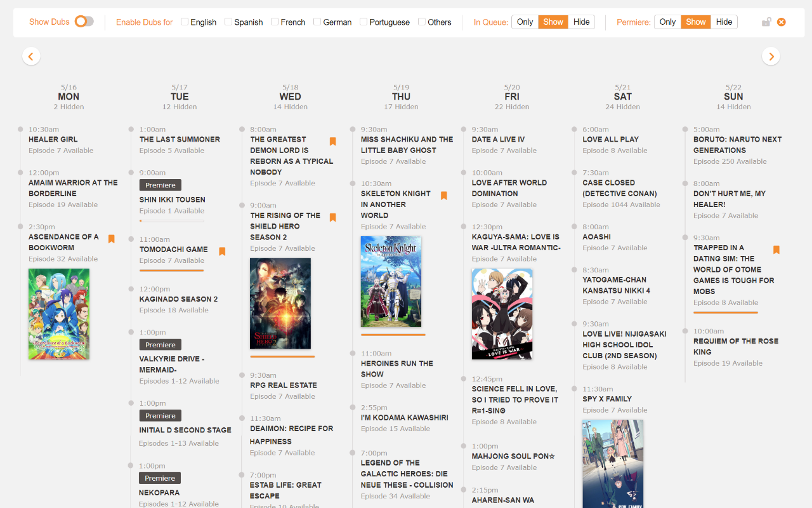Image resolution: width=812 pixels, height=508 pixels.
Task: Open Deaimon: Recipe for Happiness
Action: click(292, 435)
